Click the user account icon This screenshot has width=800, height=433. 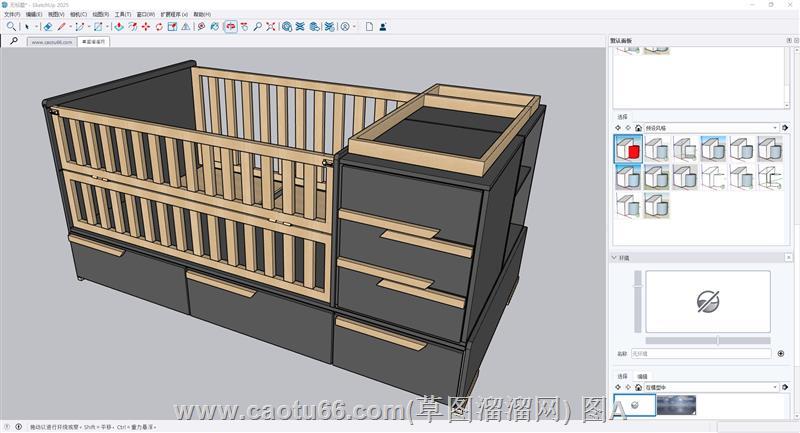pos(383,27)
